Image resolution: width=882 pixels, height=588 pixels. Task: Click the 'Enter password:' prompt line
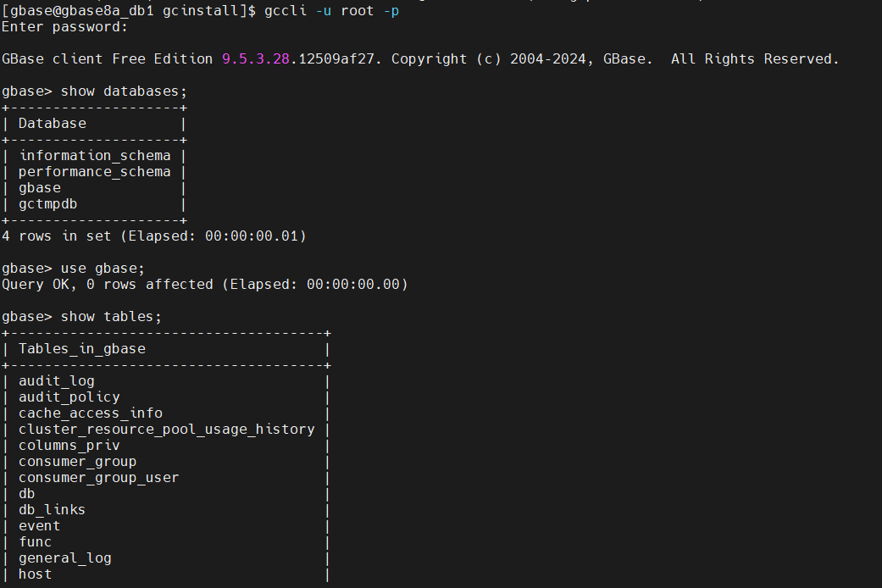tap(64, 27)
